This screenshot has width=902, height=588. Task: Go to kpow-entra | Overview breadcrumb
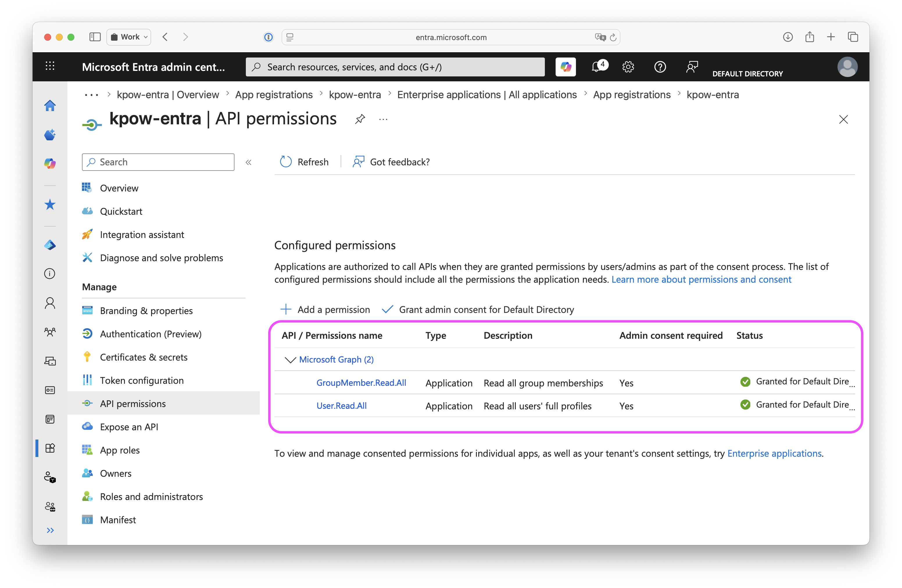click(x=167, y=95)
